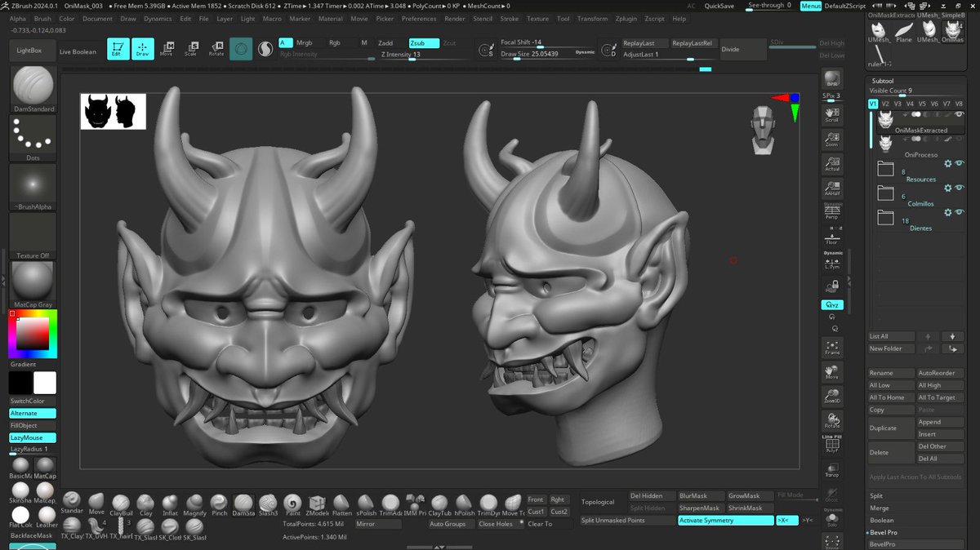Open the Preferences menu

tap(419, 18)
